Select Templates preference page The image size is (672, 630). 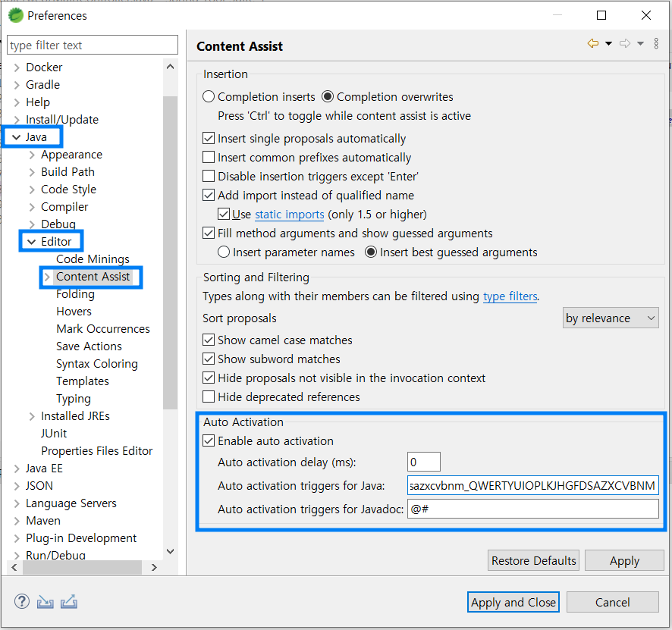pyautogui.click(x=82, y=381)
